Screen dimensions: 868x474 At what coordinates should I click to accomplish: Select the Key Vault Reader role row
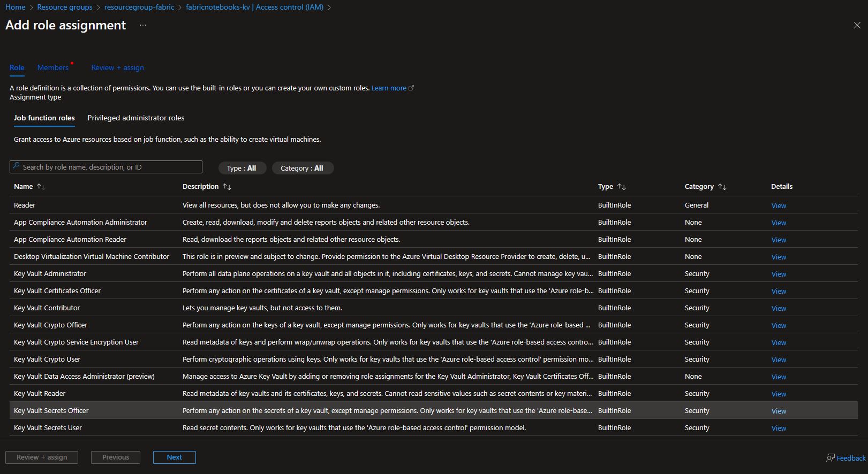[40, 393]
